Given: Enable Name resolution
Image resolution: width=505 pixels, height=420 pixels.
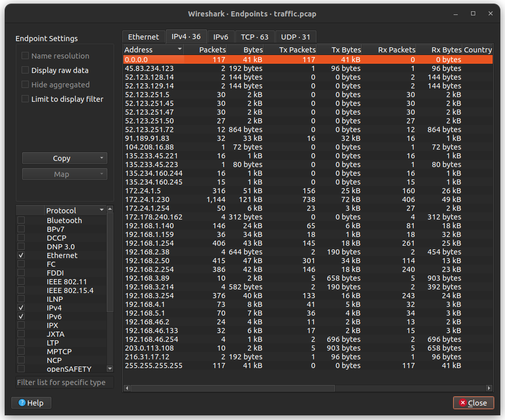Looking at the screenshot, I should click(x=25, y=56).
